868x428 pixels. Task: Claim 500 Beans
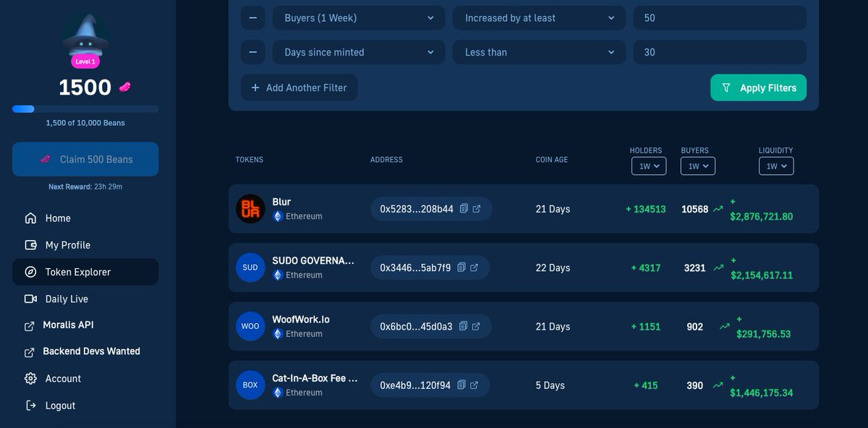[85, 159]
